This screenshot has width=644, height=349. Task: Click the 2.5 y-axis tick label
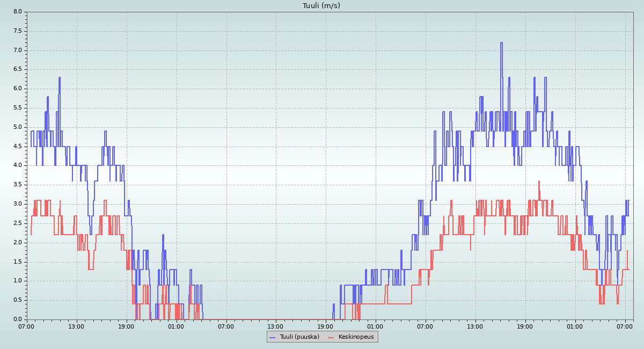pos(17,223)
